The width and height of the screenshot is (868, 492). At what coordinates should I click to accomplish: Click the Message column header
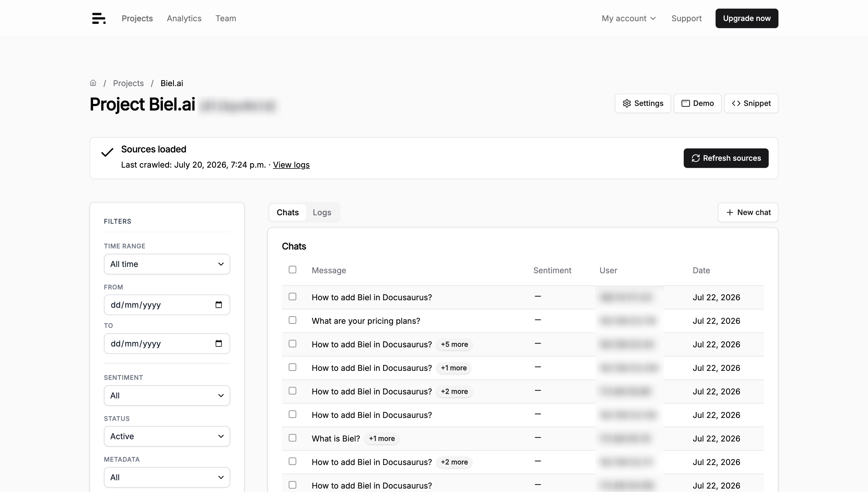[x=329, y=270]
